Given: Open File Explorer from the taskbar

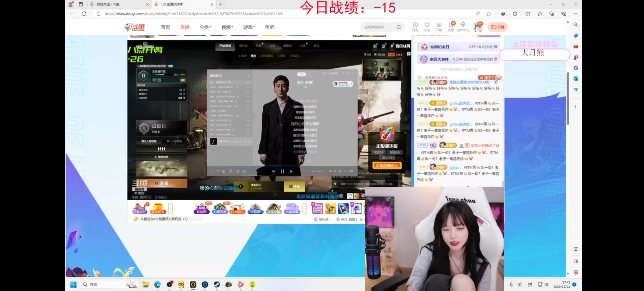Looking at the screenshot, I should [x=146, y=285].
